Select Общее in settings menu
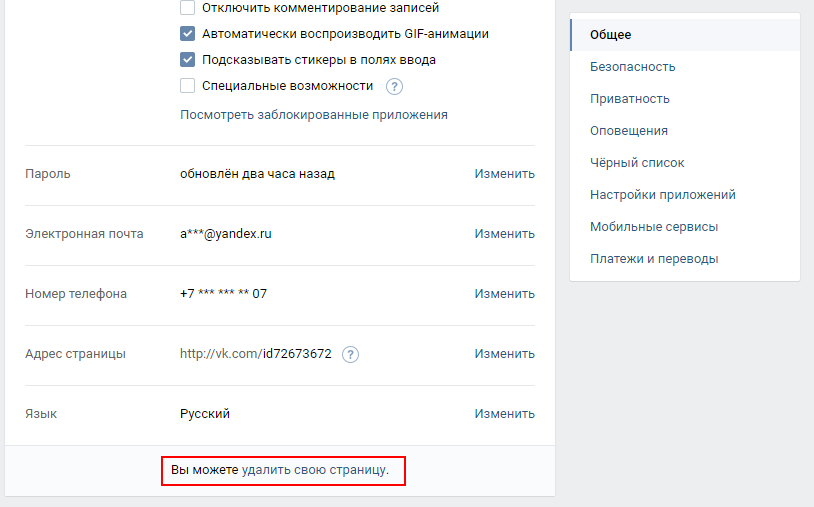The width and height of the screenshot is (814, 507). coord(685,35)
